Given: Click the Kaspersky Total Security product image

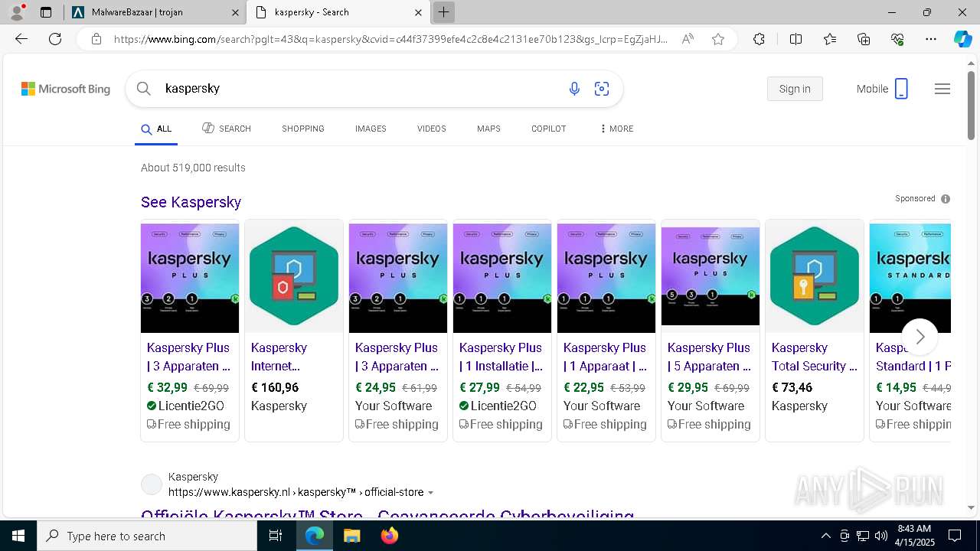Looking at the screenshot, I should click(815, 276).
